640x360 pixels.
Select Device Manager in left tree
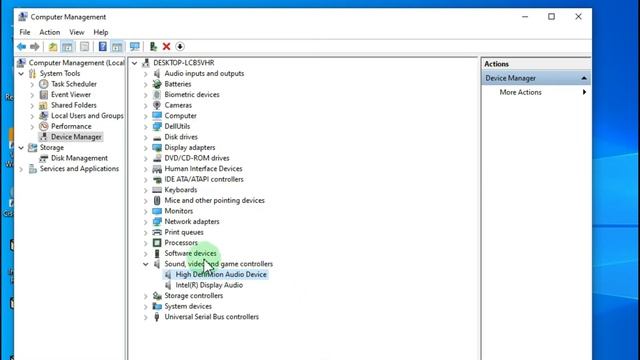pos(76,137)
